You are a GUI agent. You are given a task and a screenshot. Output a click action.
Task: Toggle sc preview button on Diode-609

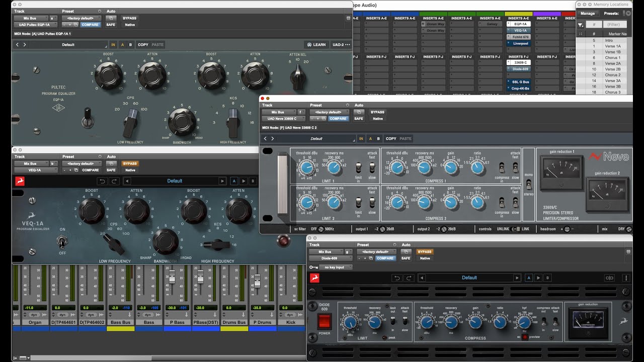[x=525, y=337]
